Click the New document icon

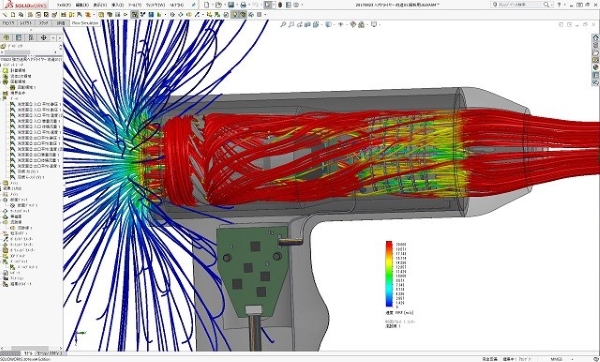click(207, 5)
